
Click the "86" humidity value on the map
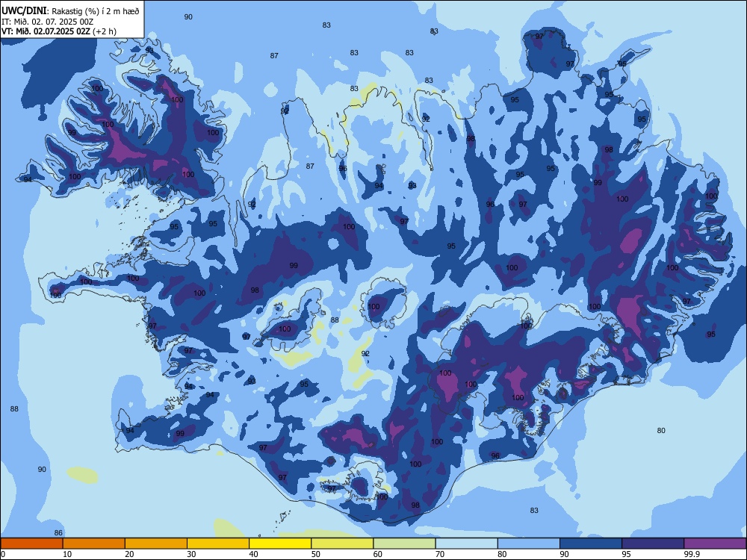pyautogui.click(x=58, y=533)
